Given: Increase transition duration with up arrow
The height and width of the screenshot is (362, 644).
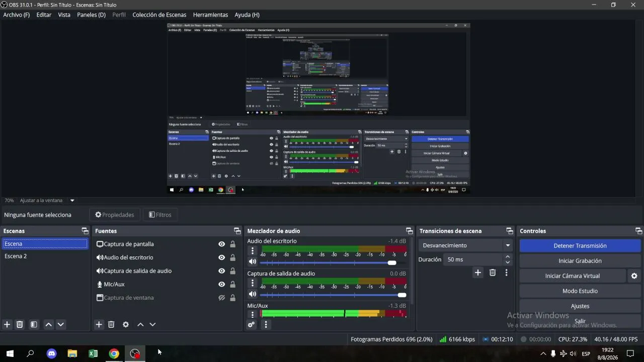Looking at the screenshot, I should coord(508,257).
